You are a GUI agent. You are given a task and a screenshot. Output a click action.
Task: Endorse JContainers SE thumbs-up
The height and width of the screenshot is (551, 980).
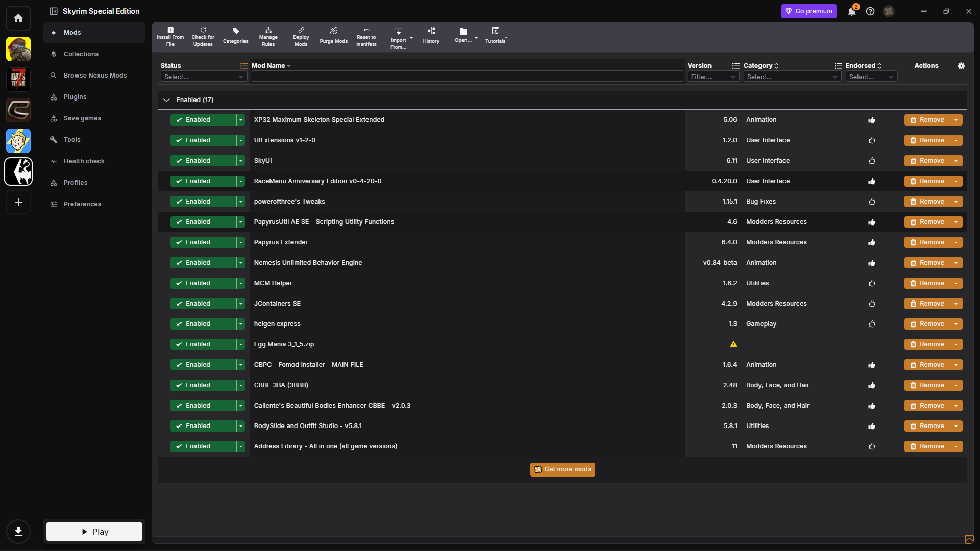click(872, 304)
